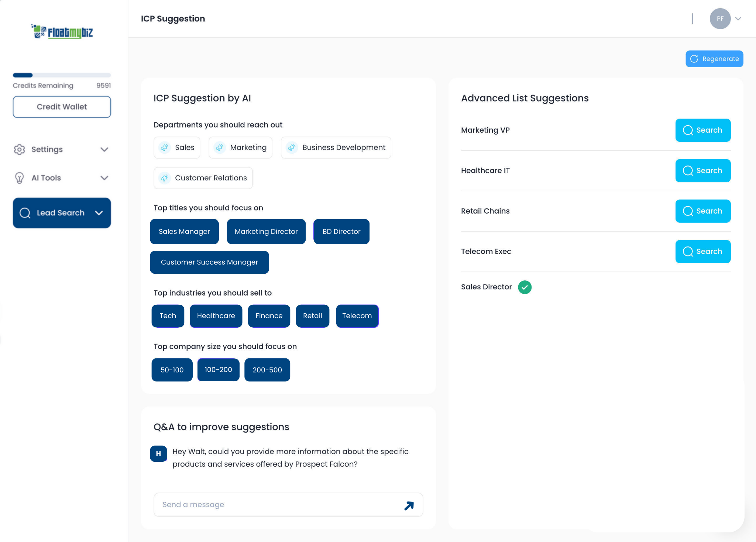
Task: Click the Floatmybiz logo
Action: pos(62,32)
